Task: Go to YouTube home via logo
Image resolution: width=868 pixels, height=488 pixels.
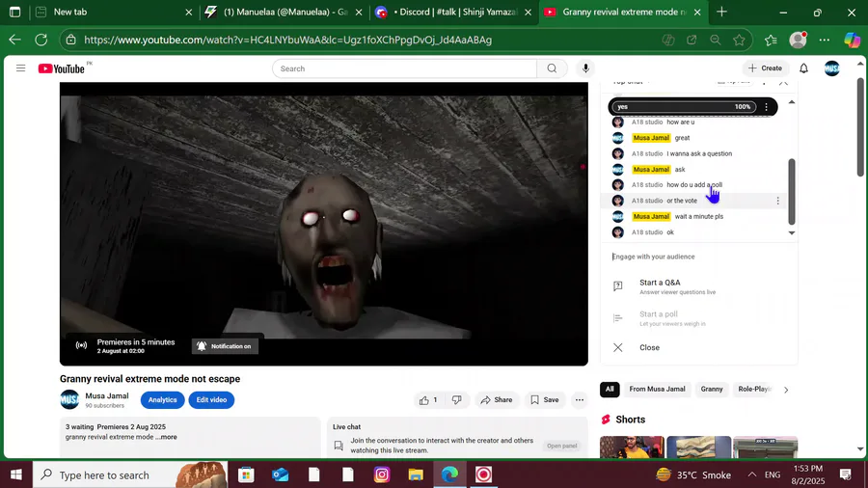Action: coord(62,68)
